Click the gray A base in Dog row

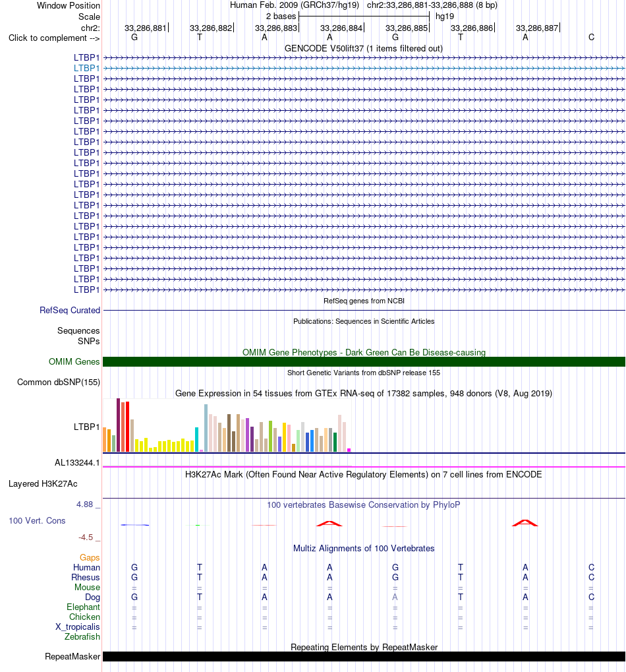pos(395,597)
